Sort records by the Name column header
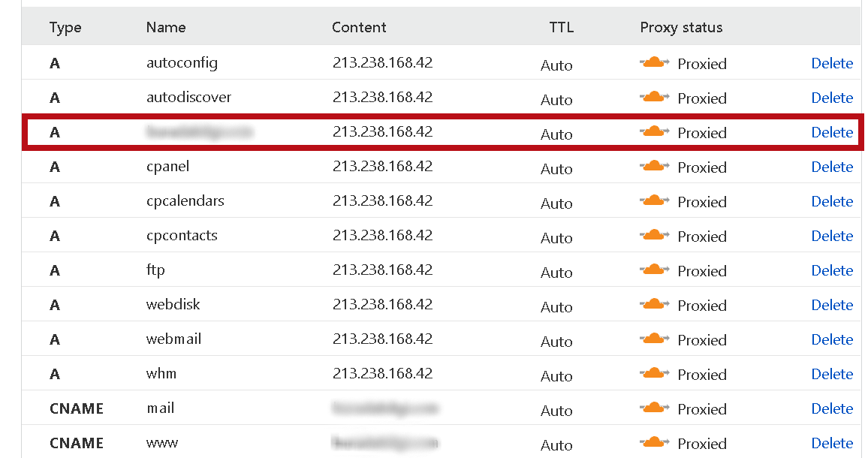Image resolution: width=868 pixels, height=458 pixels. (x=166, y=27)
